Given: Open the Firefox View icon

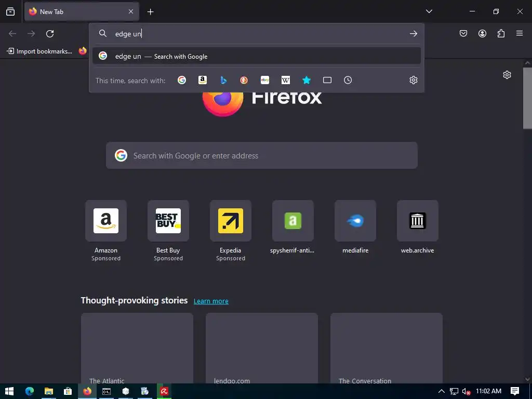Looking at the screenshot, I should [x=10, y=11].
